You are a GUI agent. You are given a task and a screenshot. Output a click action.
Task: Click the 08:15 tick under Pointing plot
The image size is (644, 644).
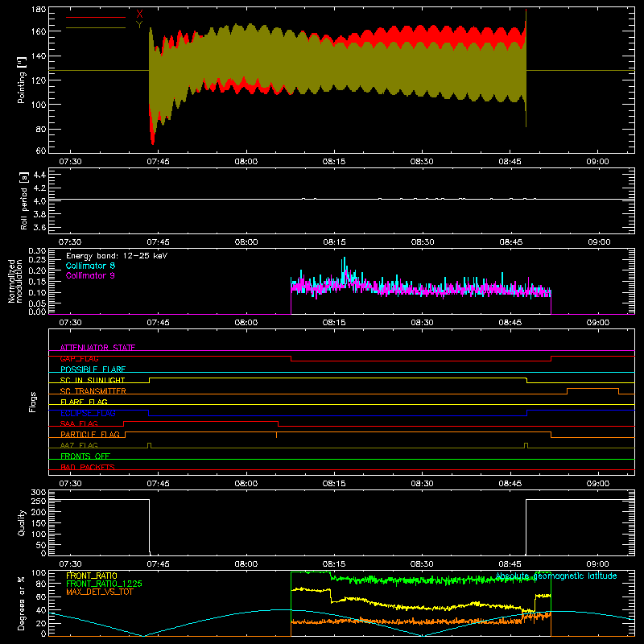coord(334,162)
